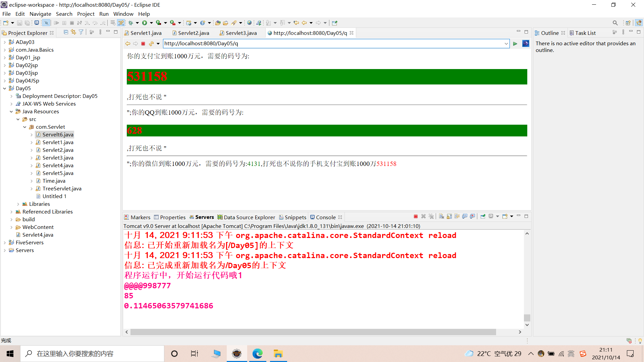This screenshot has width=644, height=362.
Task: Toggle Pin Console button
Action: (x=483, y=217)
